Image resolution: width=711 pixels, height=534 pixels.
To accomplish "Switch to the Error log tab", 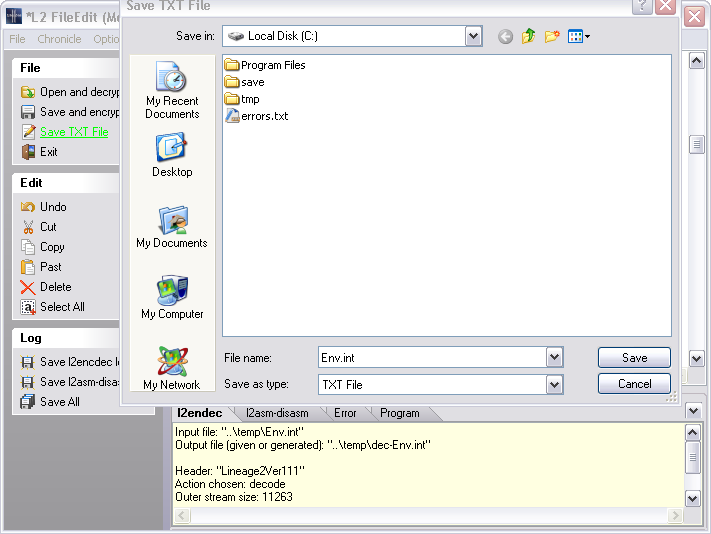I will click(345, 412).
